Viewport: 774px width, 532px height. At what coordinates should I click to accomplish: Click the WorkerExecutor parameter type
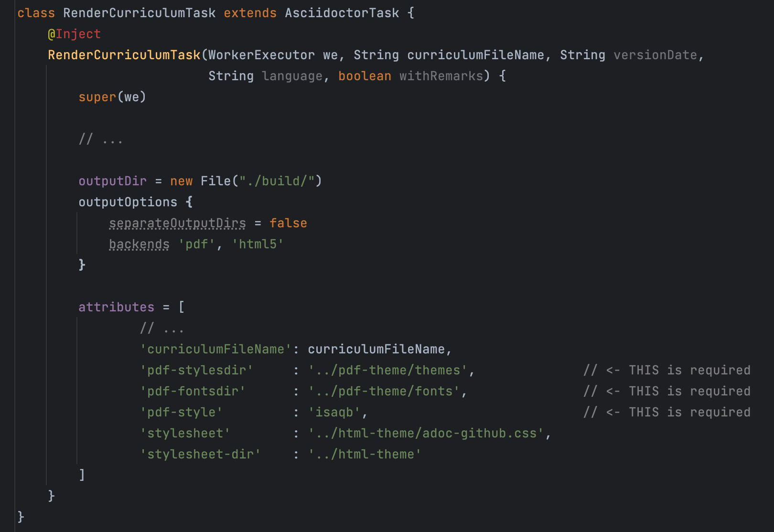261,55
